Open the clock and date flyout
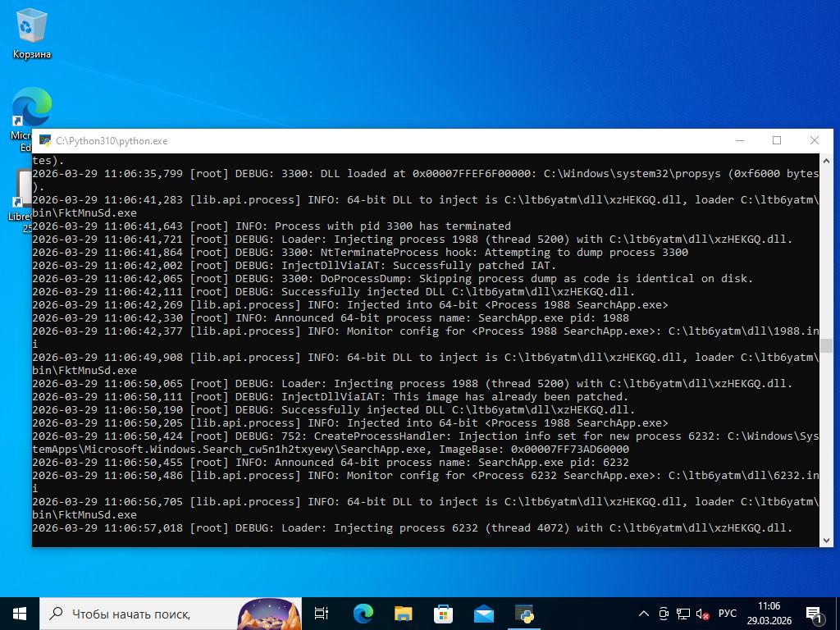Screen dimensions: 840x630 pos(769,613)
